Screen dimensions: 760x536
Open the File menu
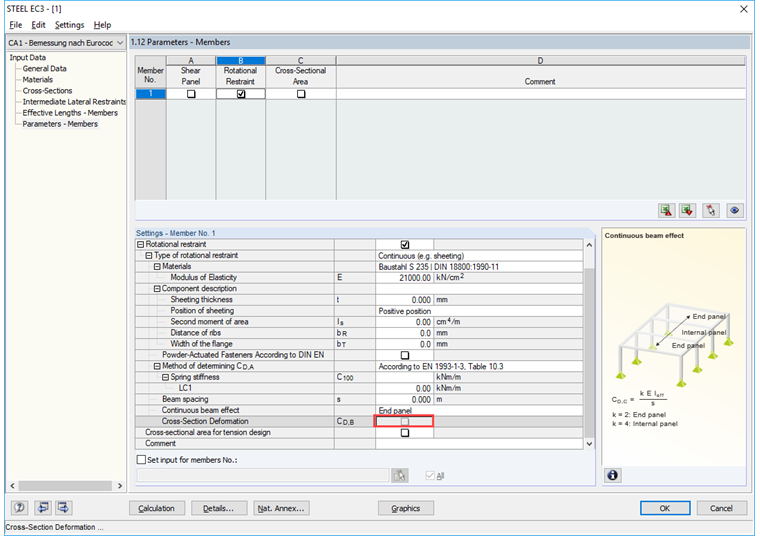click(16, 25)
